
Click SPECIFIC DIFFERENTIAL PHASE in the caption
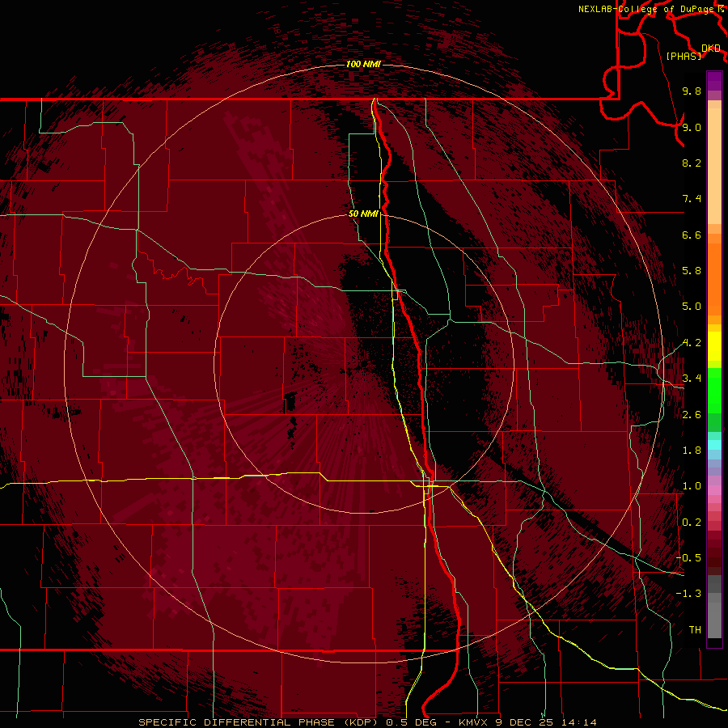tap(237, 722)
